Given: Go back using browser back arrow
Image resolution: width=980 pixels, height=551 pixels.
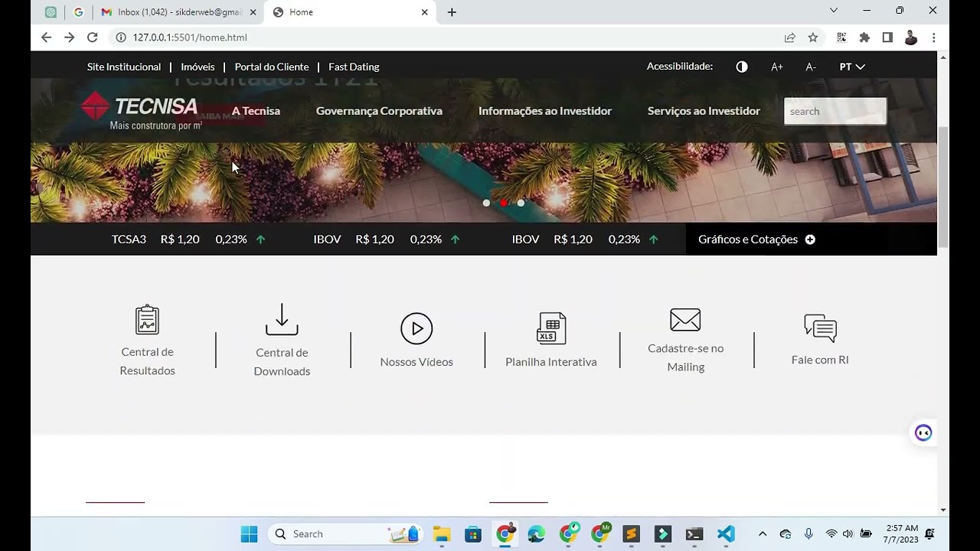Looking at the screenshot, I should coord(46,37).
